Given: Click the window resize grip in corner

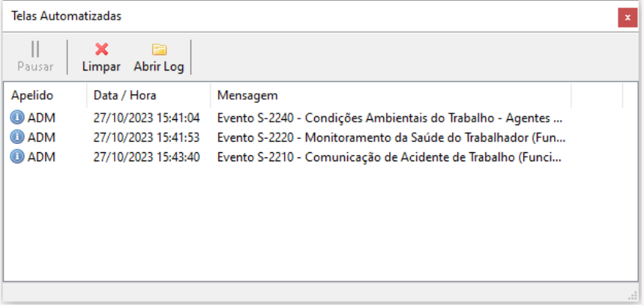Looking at the screenshot, I should pos(633,295).
